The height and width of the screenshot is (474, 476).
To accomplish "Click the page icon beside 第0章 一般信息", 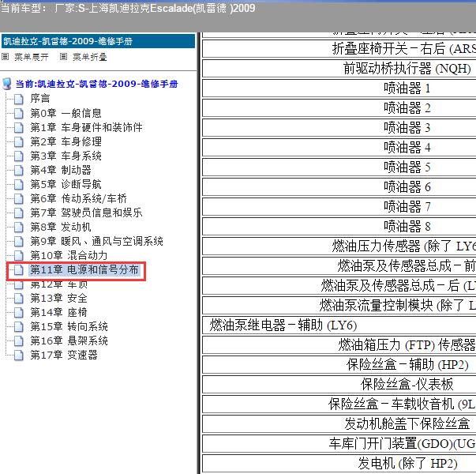I will (x=19, y=113).
